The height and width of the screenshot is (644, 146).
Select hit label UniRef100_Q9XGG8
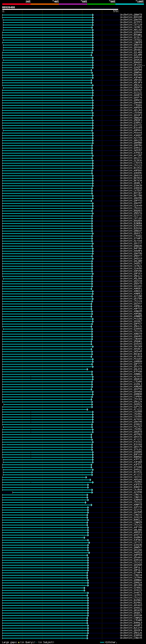(x=131, y=47)
